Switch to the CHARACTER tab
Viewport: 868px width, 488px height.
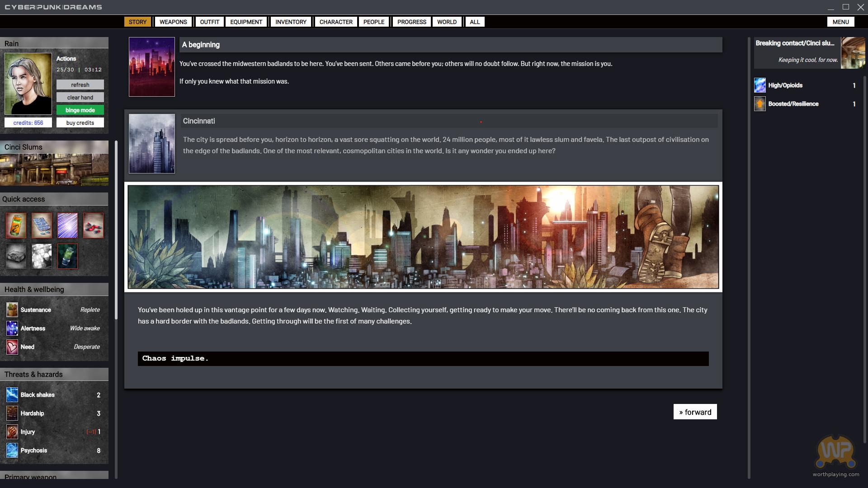tap(335, 22)
